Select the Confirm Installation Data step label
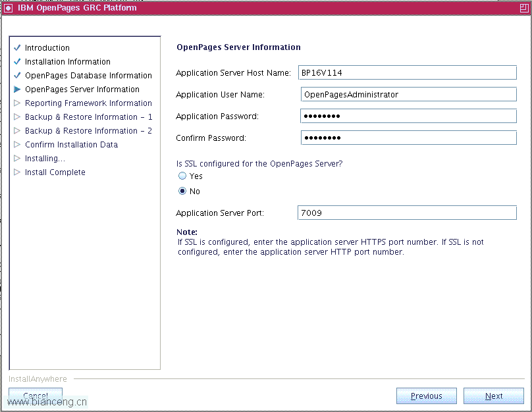This screenshot has width=532, height=412. tap(71, 144)
